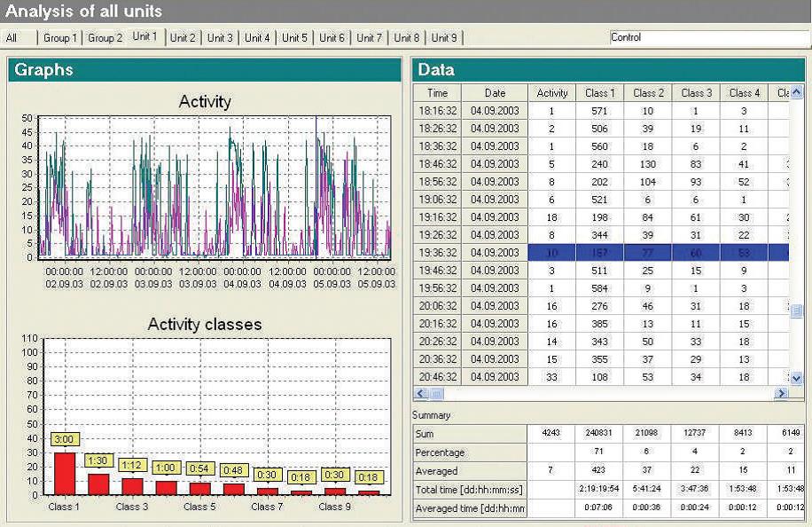Click the highlighted row's time 19:36:32
812x527 pixels.
tap(438, 252)
